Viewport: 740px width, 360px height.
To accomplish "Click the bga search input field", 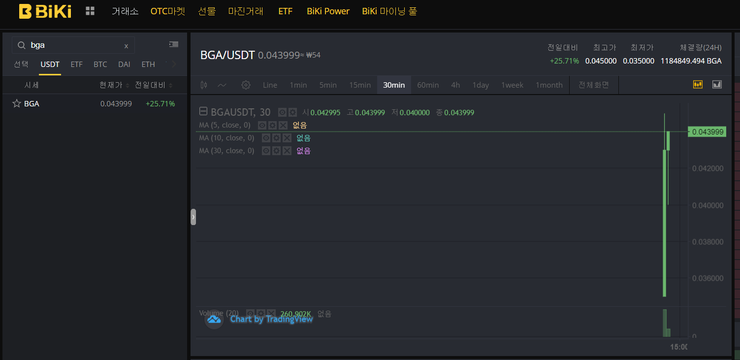I will [x=73, y=45].
